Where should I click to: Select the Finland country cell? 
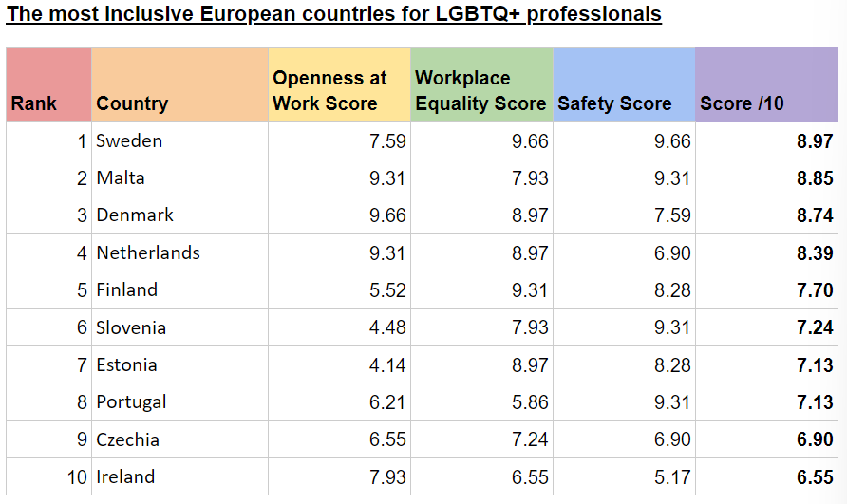(x=126, y=289)
